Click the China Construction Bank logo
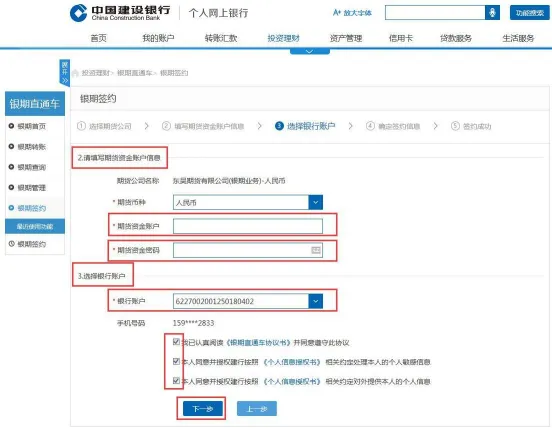The width and height of the screenshot is (552, 428). (120, 13)
